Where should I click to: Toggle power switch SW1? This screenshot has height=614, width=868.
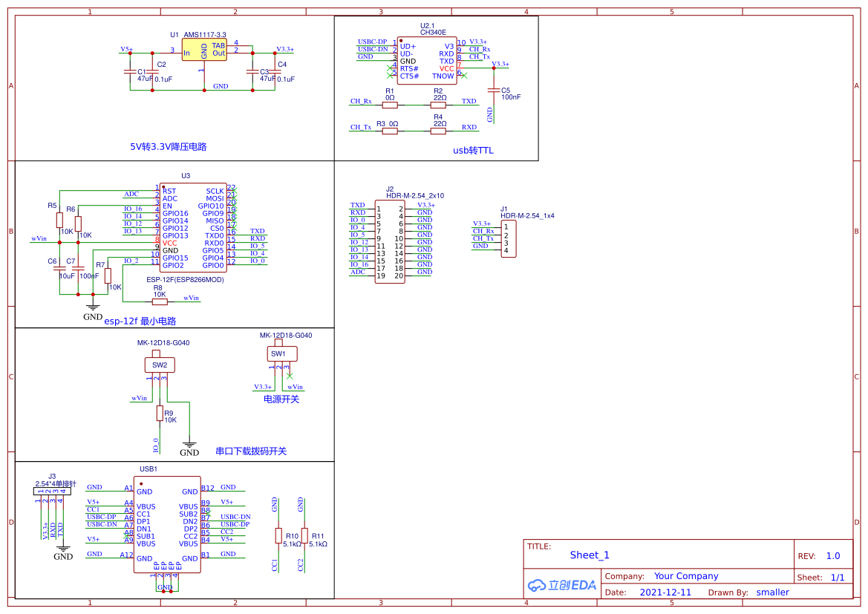click(281, 353)
